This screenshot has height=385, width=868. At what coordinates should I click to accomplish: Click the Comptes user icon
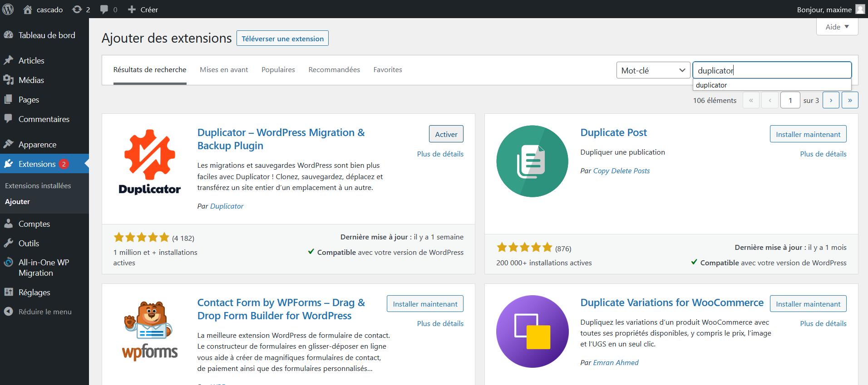click(x=8, y=224)
